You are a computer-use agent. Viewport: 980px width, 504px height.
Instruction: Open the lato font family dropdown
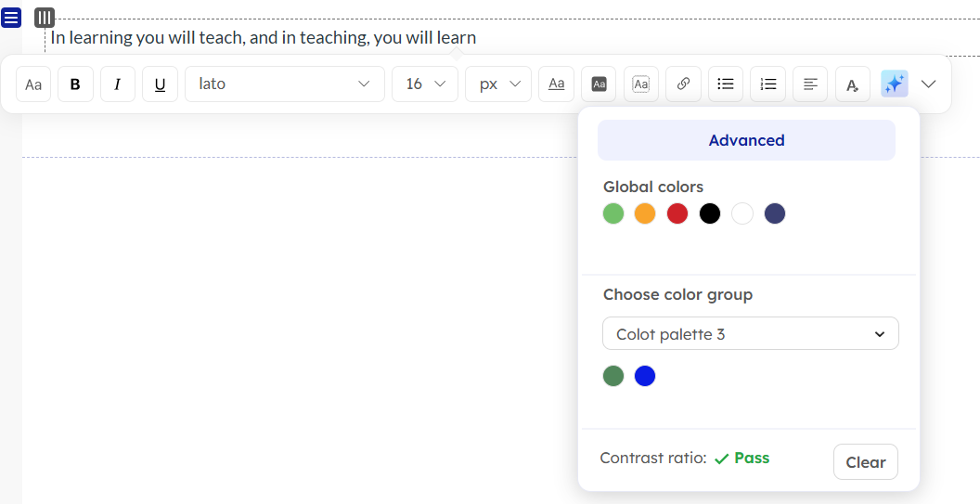tap(284, 84)
